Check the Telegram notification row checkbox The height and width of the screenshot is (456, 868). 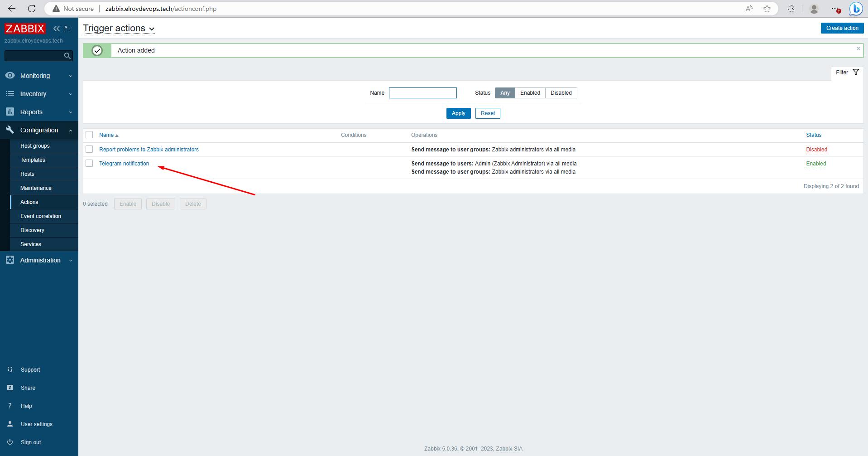coord(89,163)
